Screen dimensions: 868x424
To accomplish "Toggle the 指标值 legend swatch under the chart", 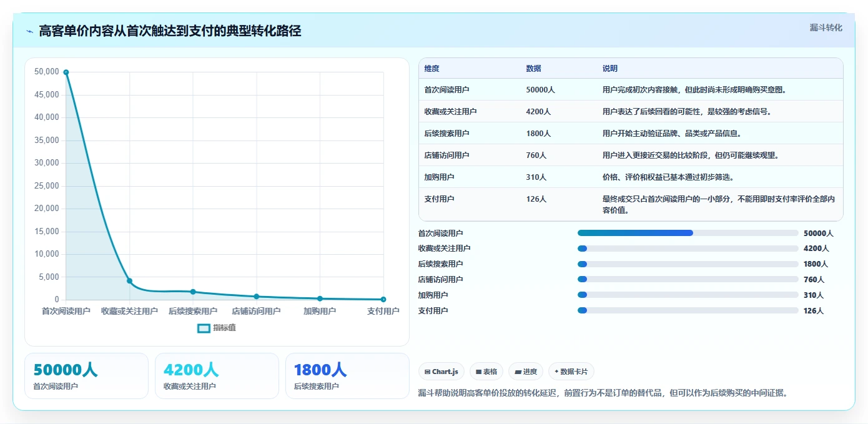I will pos(204,328).
